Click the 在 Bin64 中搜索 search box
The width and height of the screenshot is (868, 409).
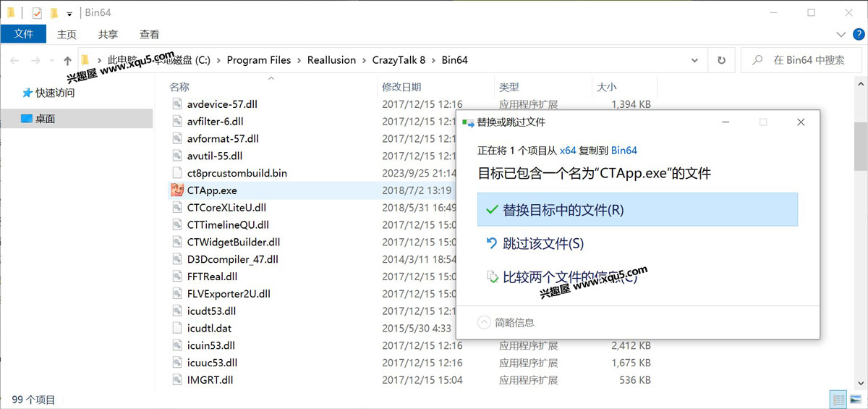point(801,60)
